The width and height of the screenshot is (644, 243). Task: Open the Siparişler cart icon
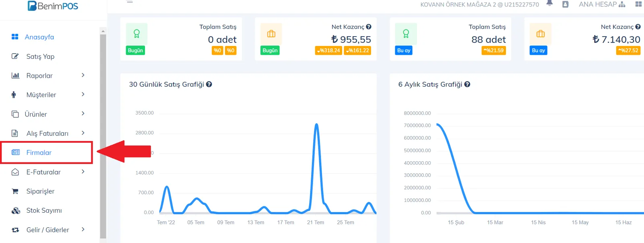(15, 191)
